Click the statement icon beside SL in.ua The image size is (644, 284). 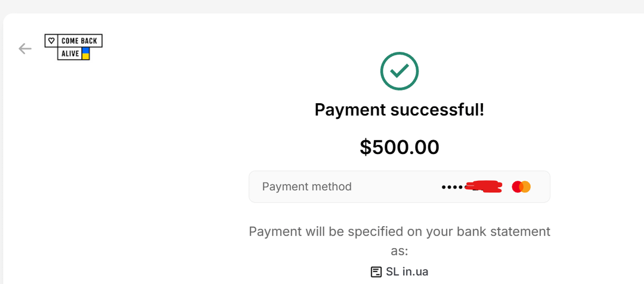coord(376,272)
